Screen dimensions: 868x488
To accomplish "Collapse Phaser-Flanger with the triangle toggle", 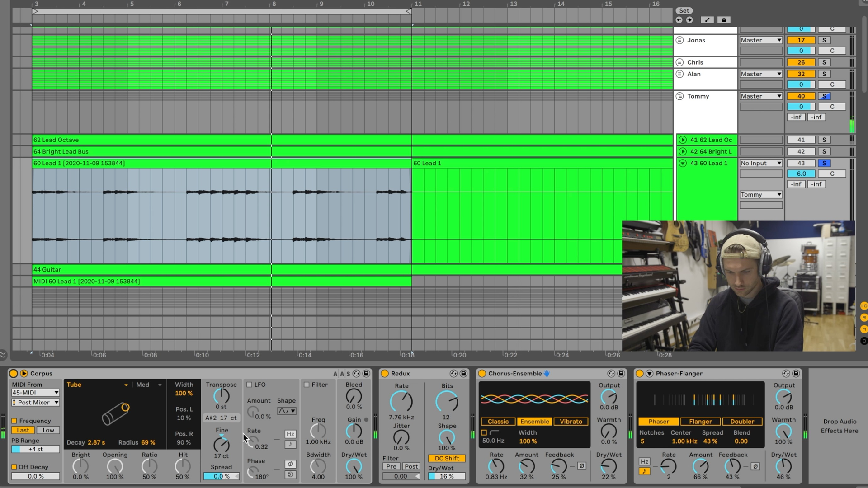I will click(x=650, y=374).
